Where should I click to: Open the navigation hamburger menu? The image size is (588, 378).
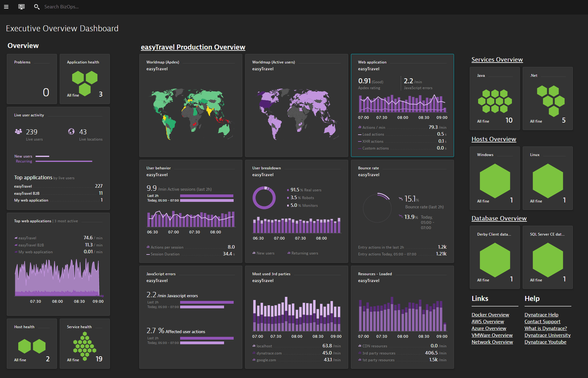click(x=6, y=7)
